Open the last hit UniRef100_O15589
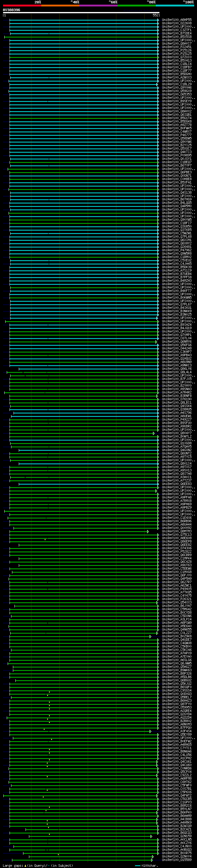Screen dimensions: 197x868 coord(176,860)
